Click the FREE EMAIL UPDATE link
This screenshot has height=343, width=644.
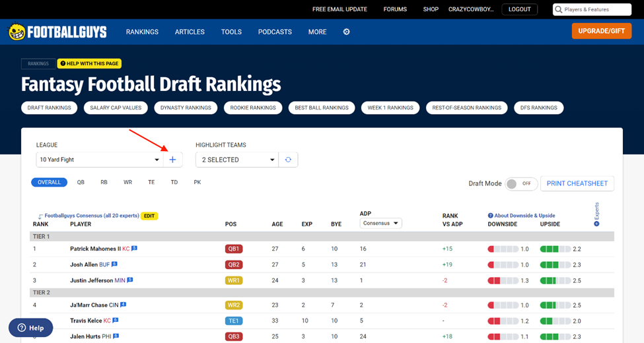(x=340, y=9)
